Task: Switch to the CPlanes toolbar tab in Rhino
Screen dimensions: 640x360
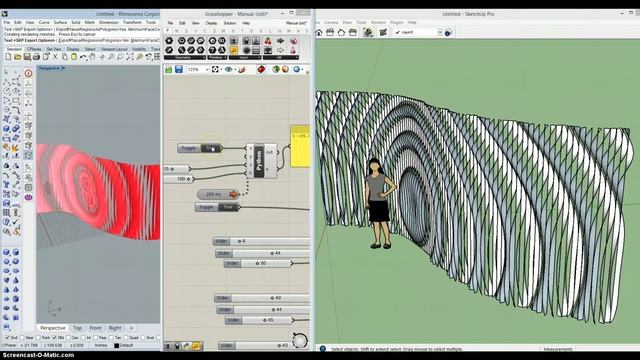Action: point(34,49)
